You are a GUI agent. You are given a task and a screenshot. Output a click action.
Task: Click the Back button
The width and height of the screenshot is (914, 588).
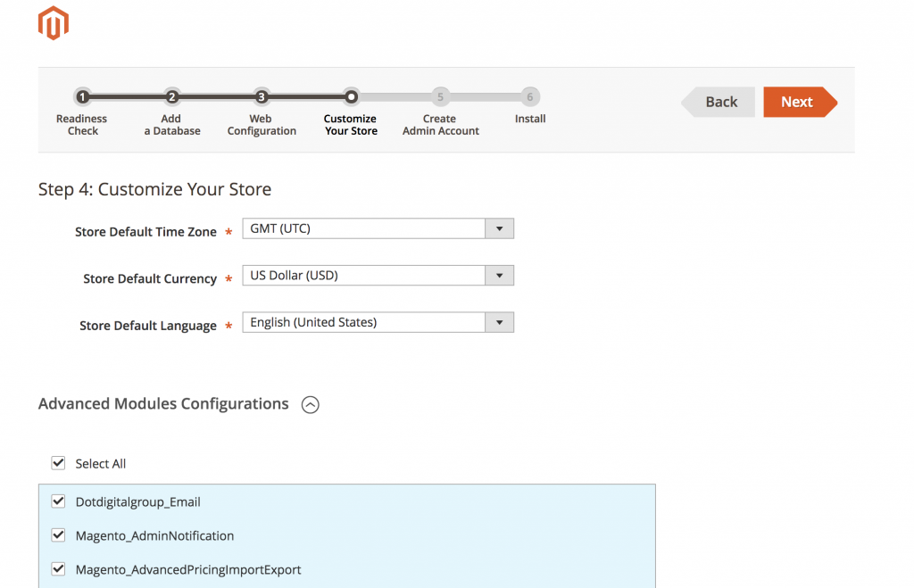coord(719,102)
